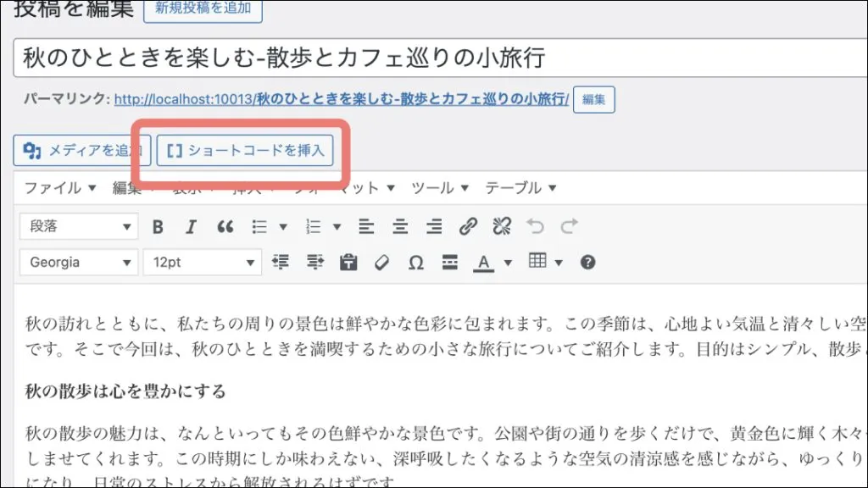Viewport: 868px width, 488px height.
Task: Open numbered list style dropdown arrow
Action: click(337, 227)
